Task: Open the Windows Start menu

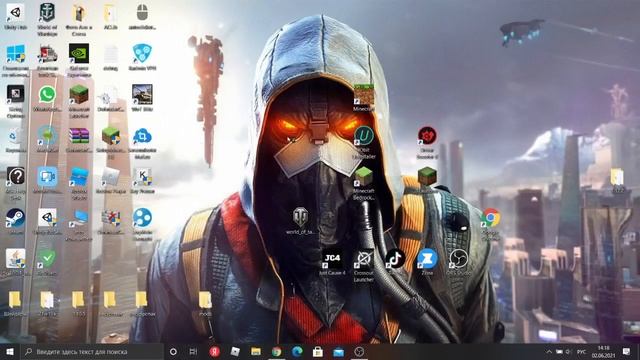Action: (9, 351)
